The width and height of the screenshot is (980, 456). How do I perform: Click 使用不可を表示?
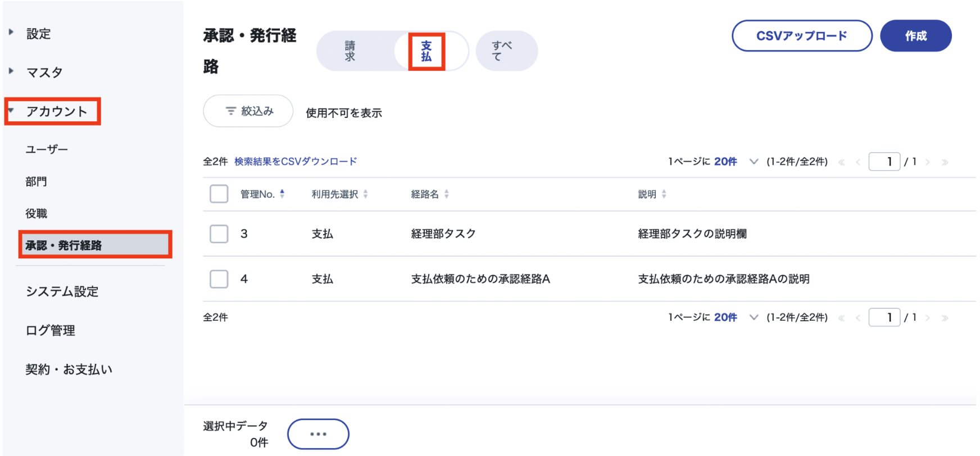(x=343, y=113)
